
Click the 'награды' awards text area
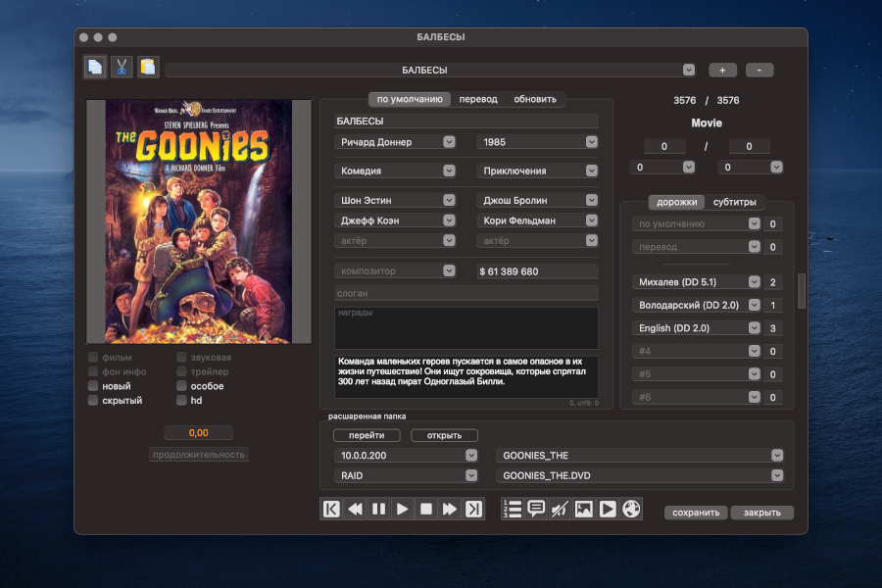click(466, 327)
